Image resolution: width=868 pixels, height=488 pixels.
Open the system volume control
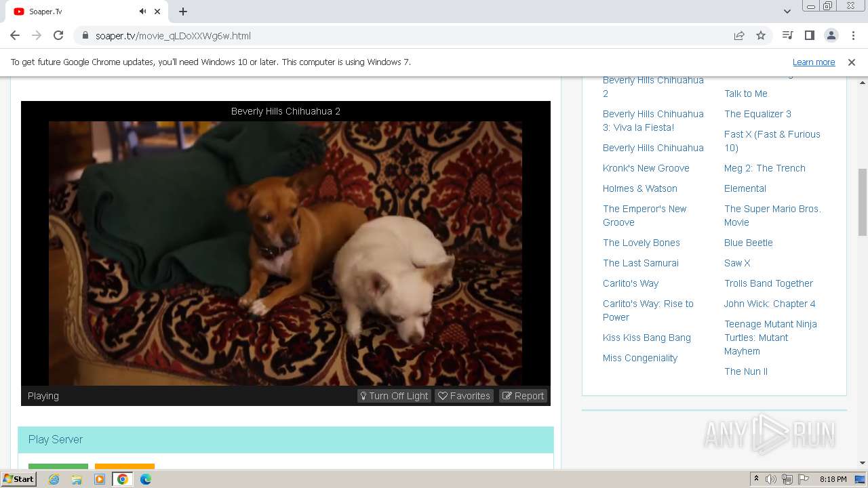[771, 479]
